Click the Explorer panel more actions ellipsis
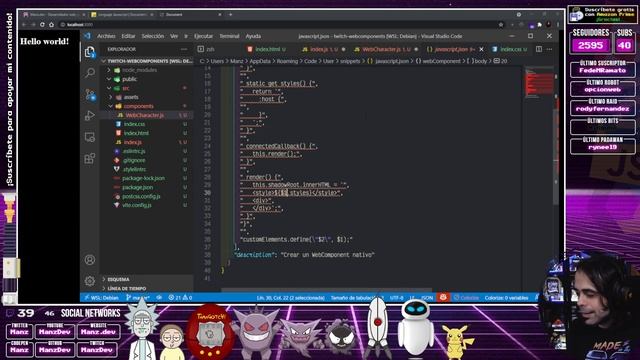 point(184,49)
